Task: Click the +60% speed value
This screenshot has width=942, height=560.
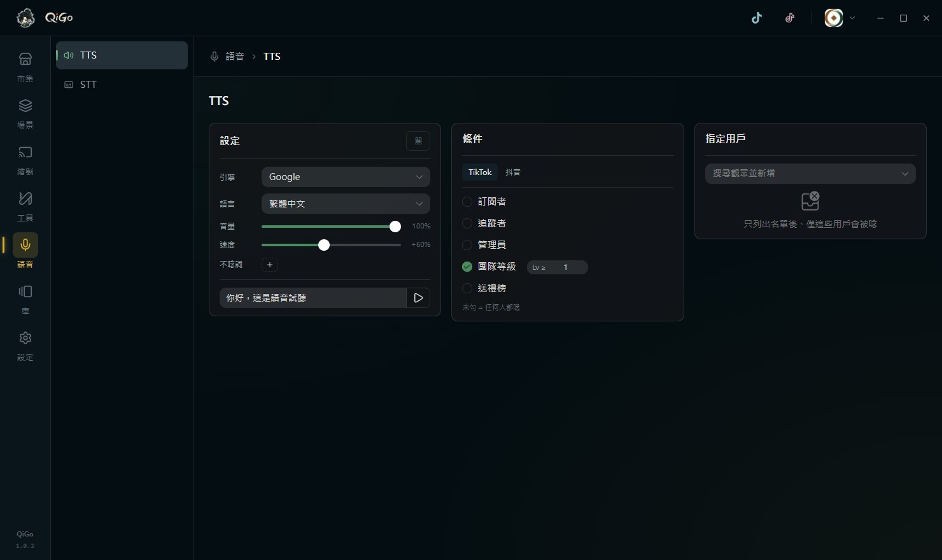Action: [421, 245]
